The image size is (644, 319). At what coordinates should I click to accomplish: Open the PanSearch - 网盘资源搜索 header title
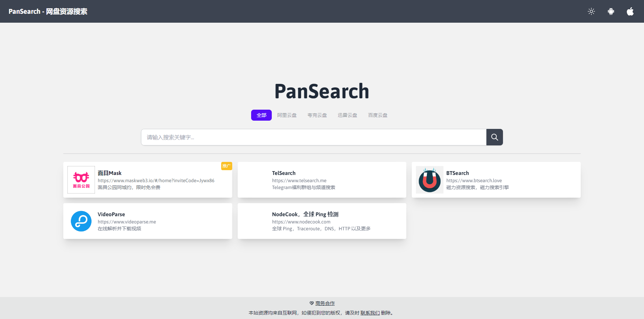click(48, 11)
